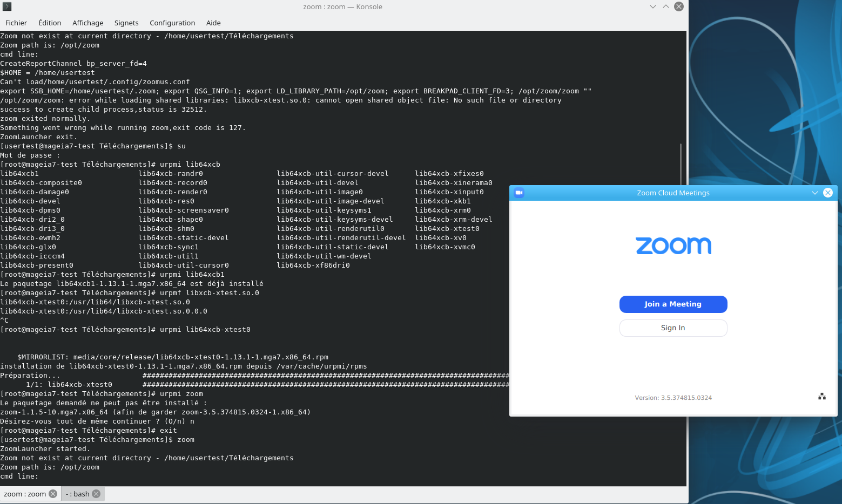This screenshot has width=842, height=504.
Task: Close the "- : bash" tab
Action: tap(96, 494)
